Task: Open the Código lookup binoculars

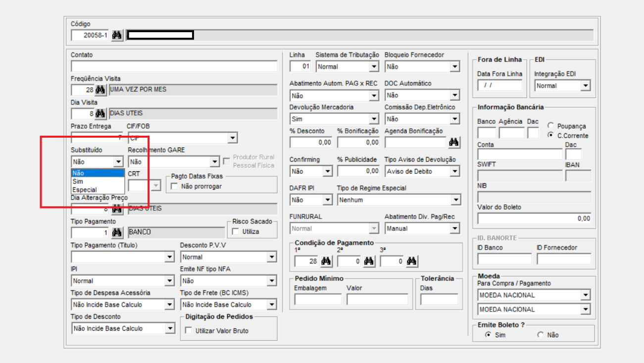Action: pyautogui.click(x=117, y=35)
